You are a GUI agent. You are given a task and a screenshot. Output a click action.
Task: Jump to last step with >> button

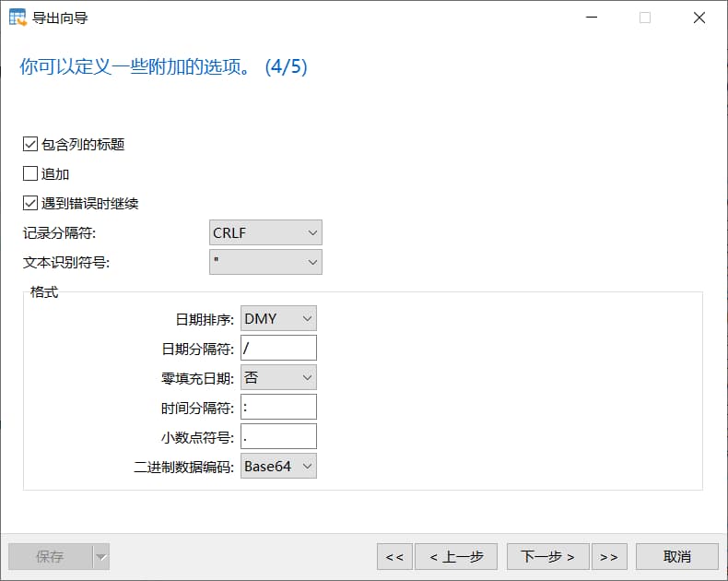pyautogui.click(x=609, y=557)
